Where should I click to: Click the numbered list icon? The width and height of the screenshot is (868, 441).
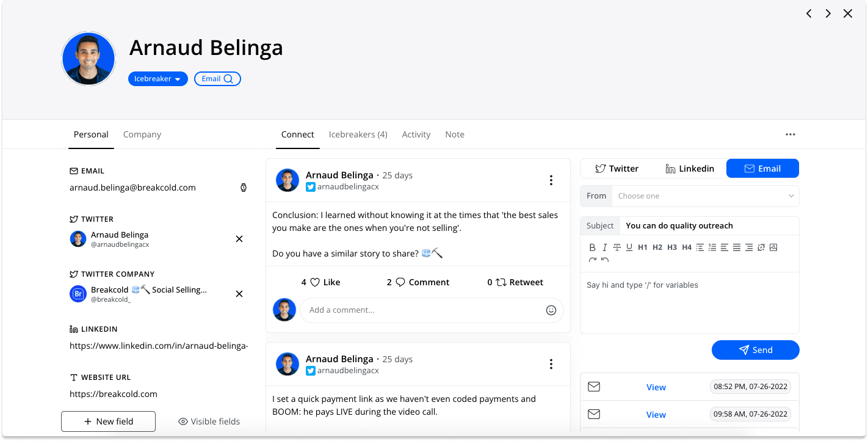point(712,247)
